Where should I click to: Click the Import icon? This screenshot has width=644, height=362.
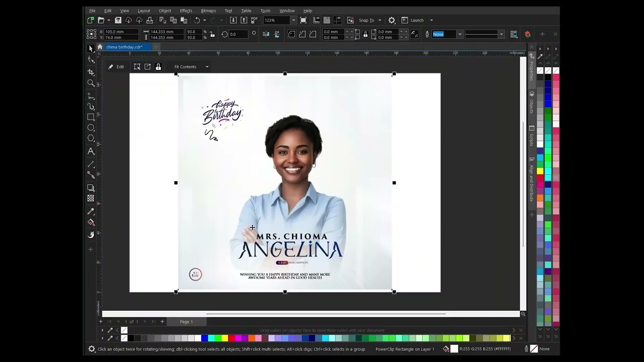tap(233, 20)
